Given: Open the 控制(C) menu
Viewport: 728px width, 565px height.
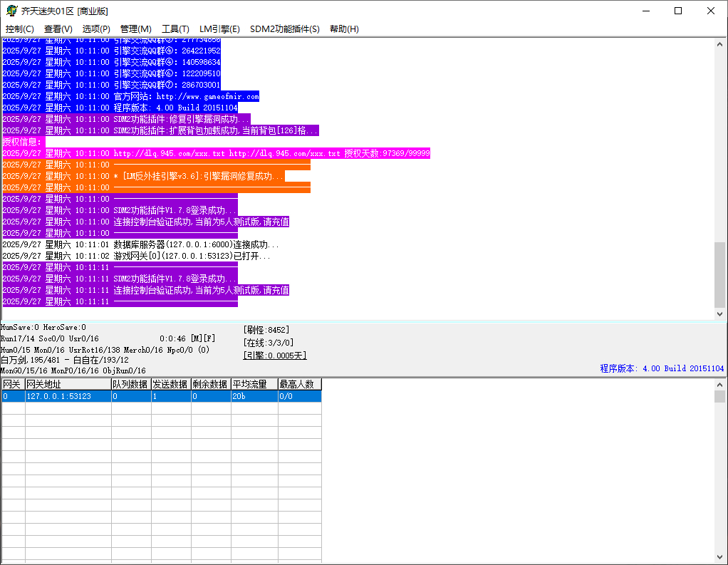Looking at the screenshot, I should [x=20, y=29].
